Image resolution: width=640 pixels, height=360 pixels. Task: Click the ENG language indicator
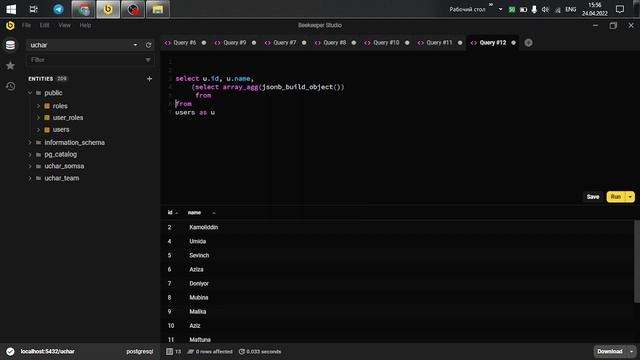571,9
